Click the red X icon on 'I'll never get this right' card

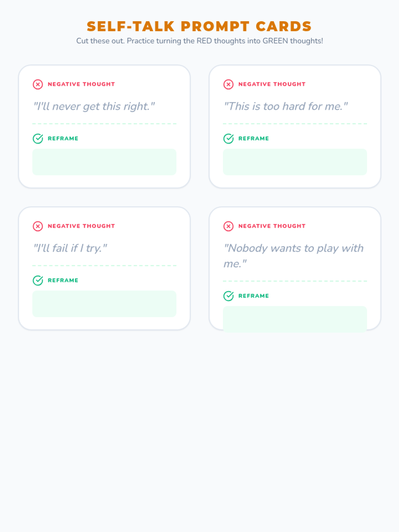click(x=38, y=84)
